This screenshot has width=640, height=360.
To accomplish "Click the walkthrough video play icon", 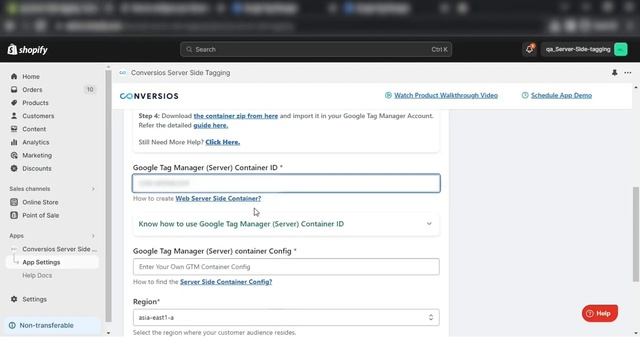I will tap(388, 95).
